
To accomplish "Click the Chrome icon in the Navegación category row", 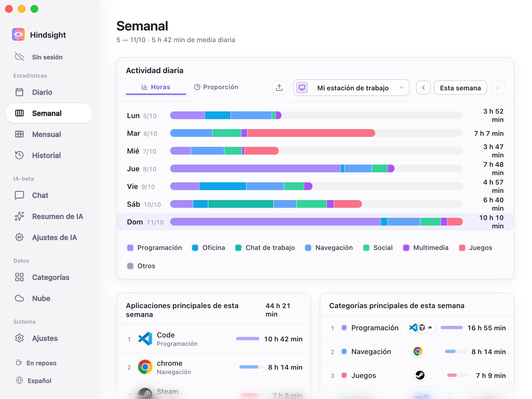I will 418,352.
